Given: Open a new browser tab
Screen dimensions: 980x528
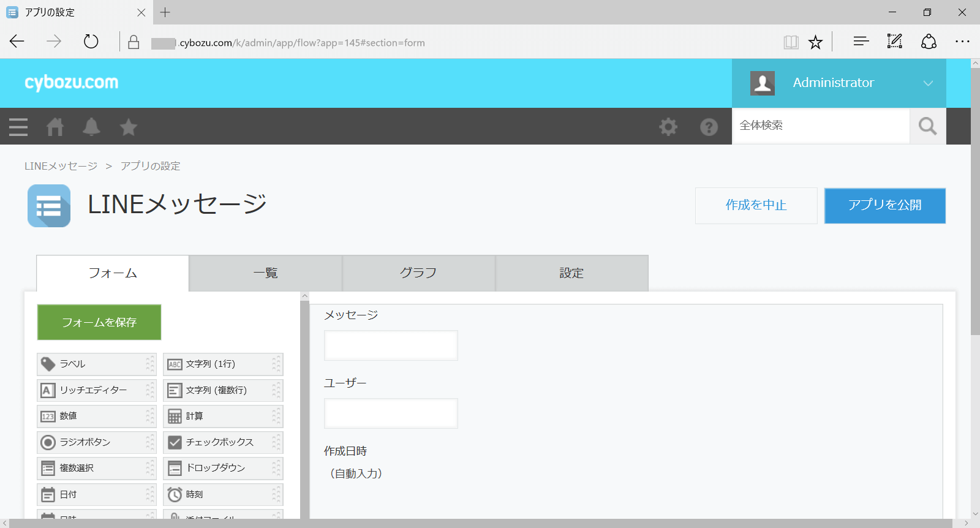Looking at the screenshot, I should [x=165, y=12].
